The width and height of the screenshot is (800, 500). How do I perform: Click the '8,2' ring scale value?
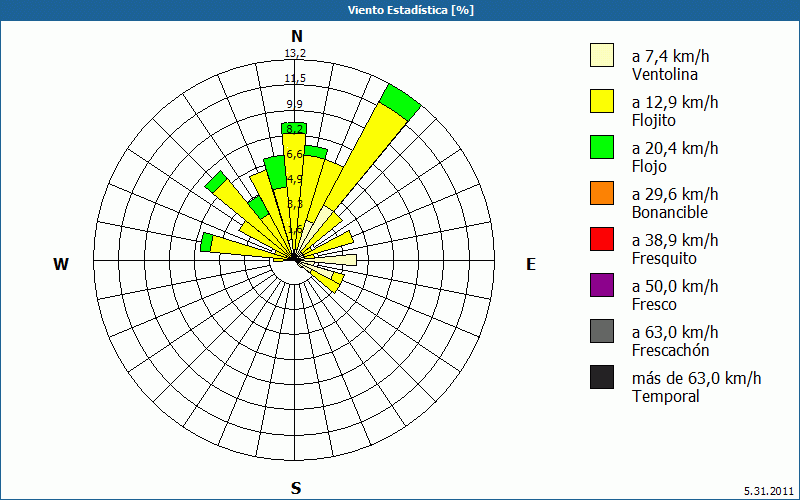click(x=294, y=129)
